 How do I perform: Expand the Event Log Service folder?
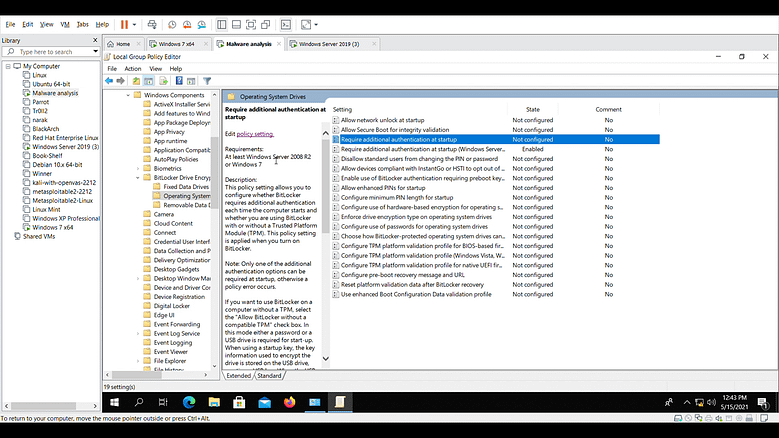[138, 334]
